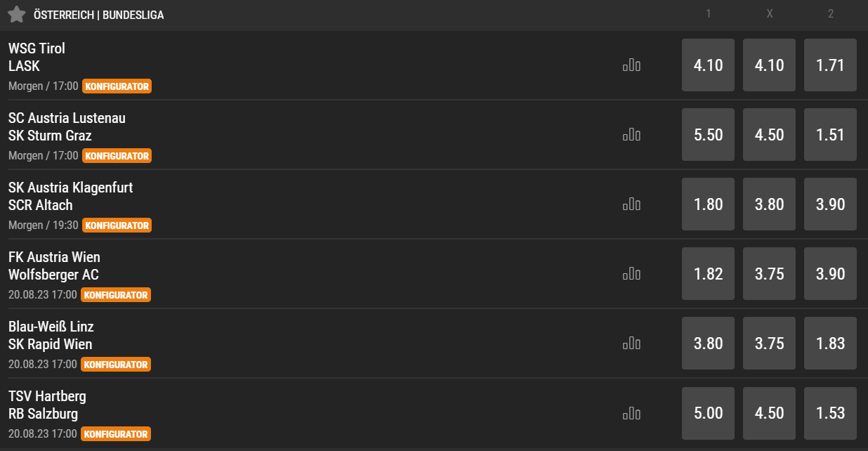868x451 pixels.
Task: Select SK Rapid Wien win odds 1.83
Action: tap(830, 344)
